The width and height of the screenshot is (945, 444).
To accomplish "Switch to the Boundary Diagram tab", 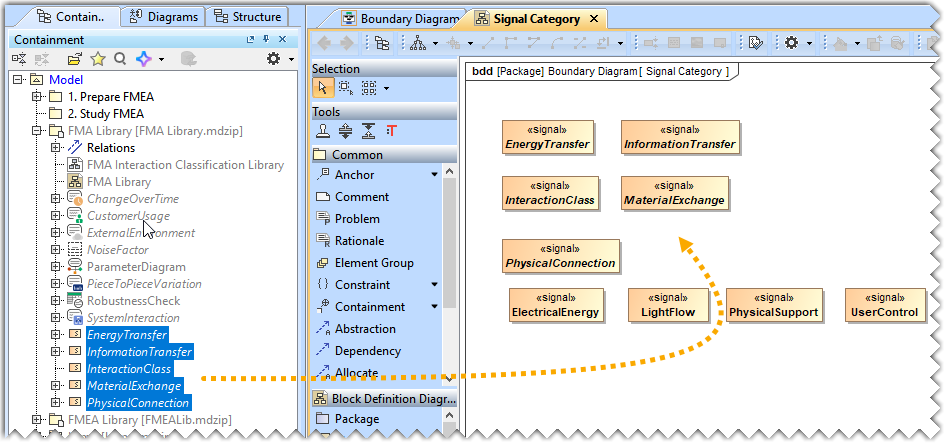I will coord(400,19).
